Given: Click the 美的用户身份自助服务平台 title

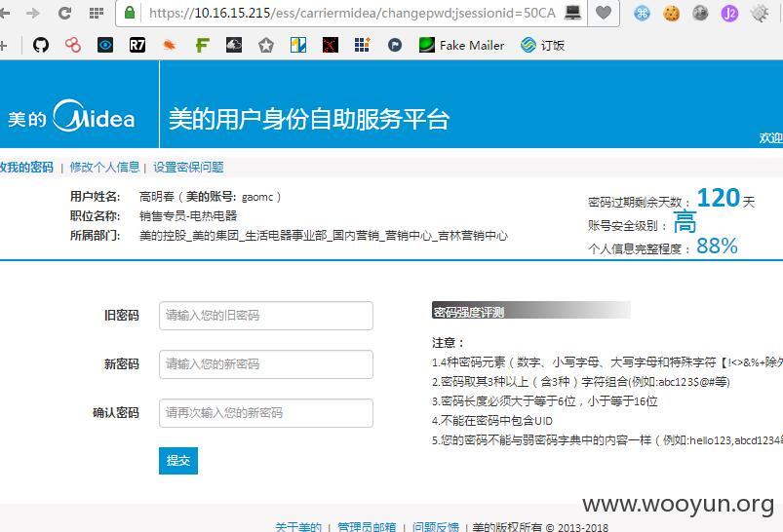Looking at the screenshot, I should point(309,119).
